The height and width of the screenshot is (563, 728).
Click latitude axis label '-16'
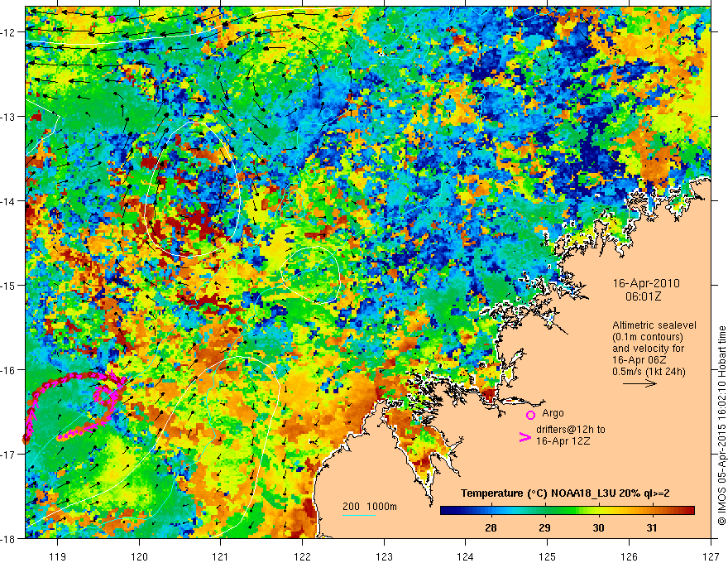pos(9,370)
